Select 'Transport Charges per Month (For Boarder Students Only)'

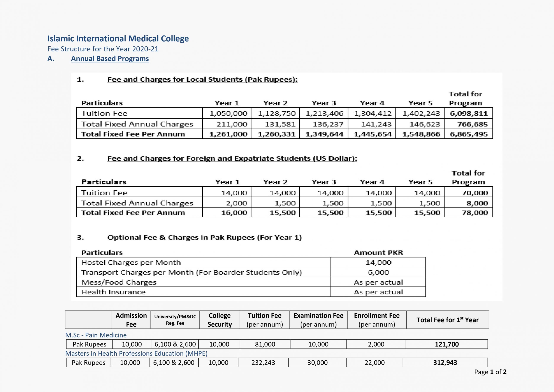pyautogui.click(x=192, y=272)
